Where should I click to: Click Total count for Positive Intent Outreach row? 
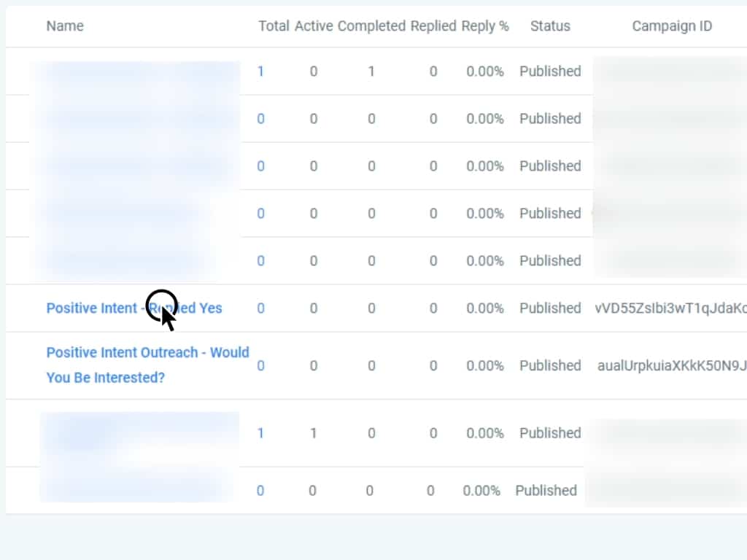pos(260,365)
